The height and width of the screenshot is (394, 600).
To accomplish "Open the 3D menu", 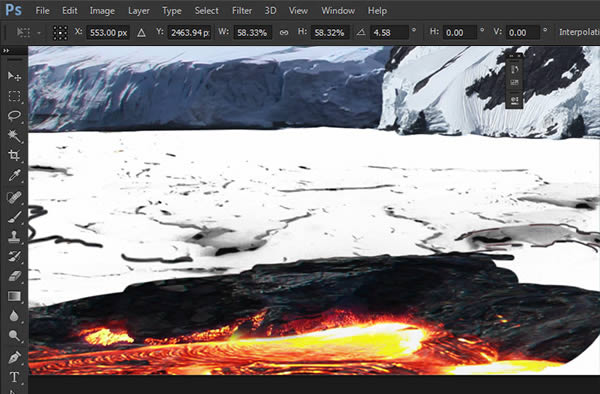I will [271, 11].
